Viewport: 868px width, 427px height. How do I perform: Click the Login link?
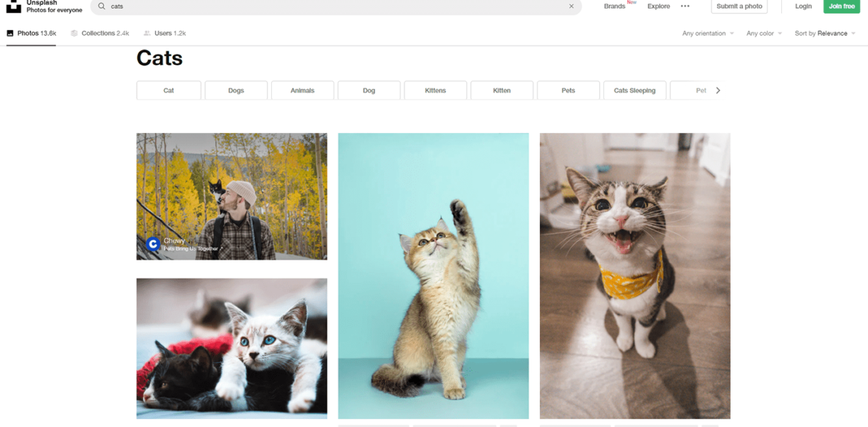803,6
